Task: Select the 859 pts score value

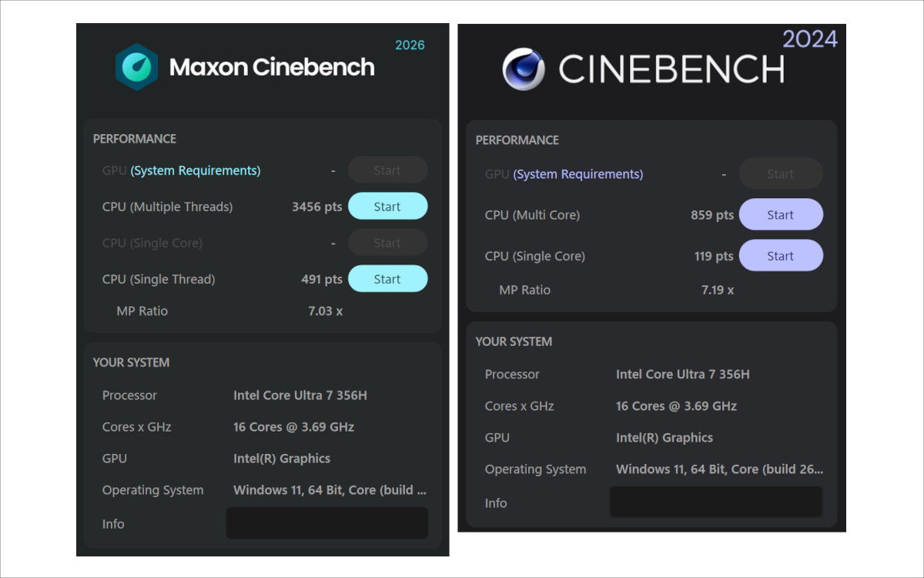Action: click(x=712, y=215)
